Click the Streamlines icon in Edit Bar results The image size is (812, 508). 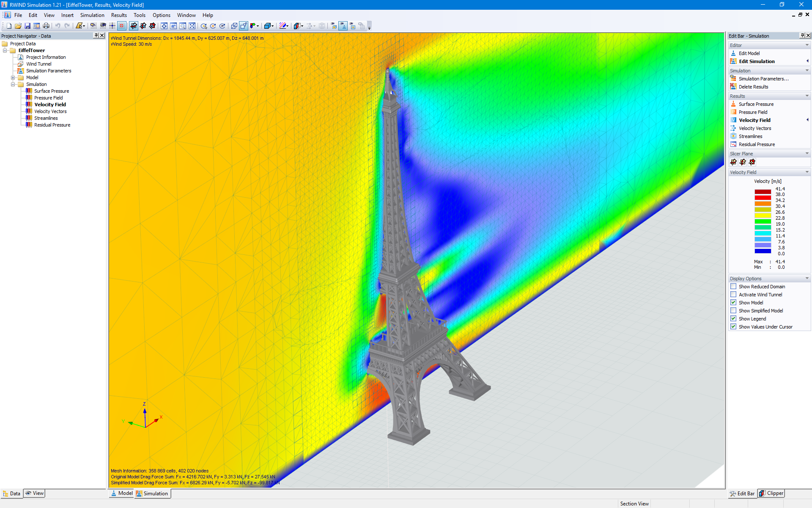[x=733, y=136]
